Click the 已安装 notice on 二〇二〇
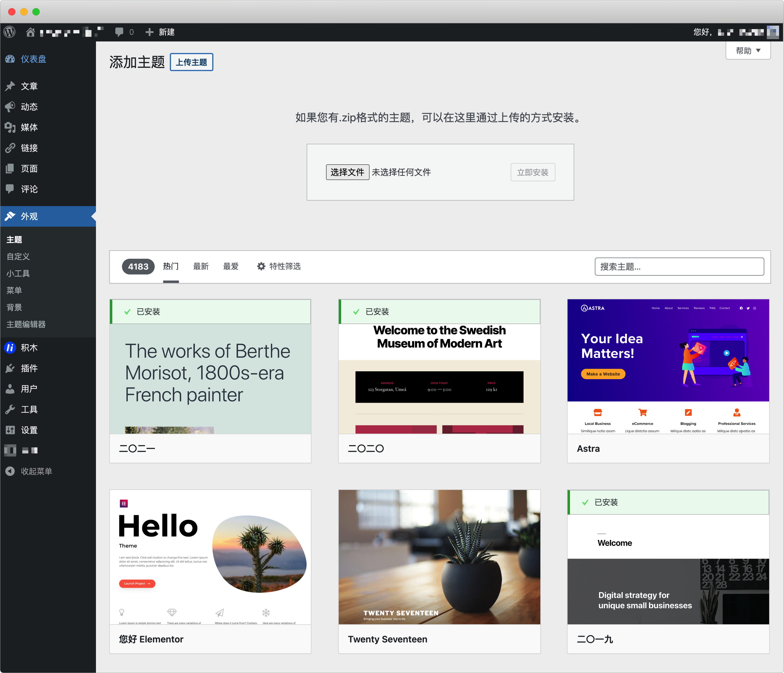Screen dimensions: 784x673 point(439,312)
